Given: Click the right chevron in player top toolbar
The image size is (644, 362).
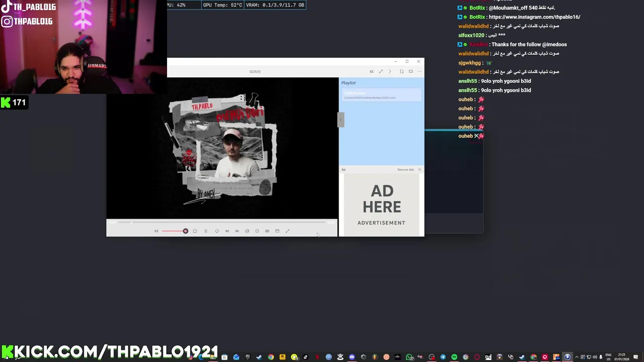Looking at the screenshot, I should pyautogui.click(x=390, y=71).
